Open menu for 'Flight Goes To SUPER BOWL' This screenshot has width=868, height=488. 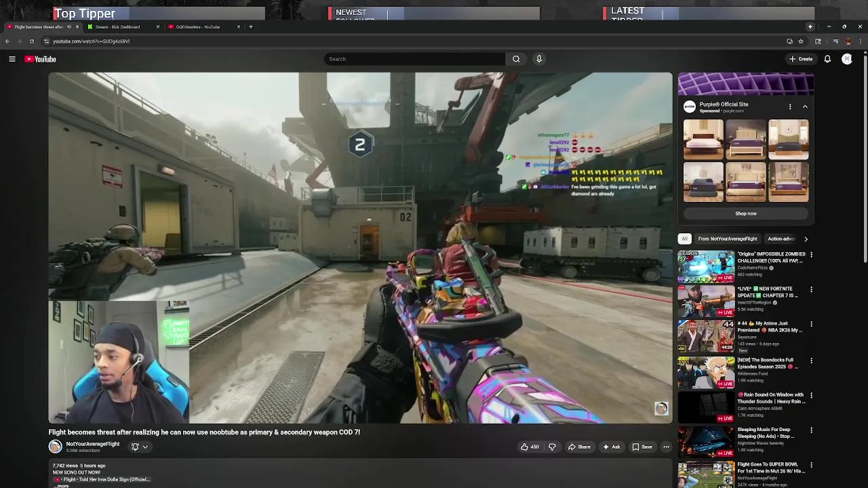point(811,465)
